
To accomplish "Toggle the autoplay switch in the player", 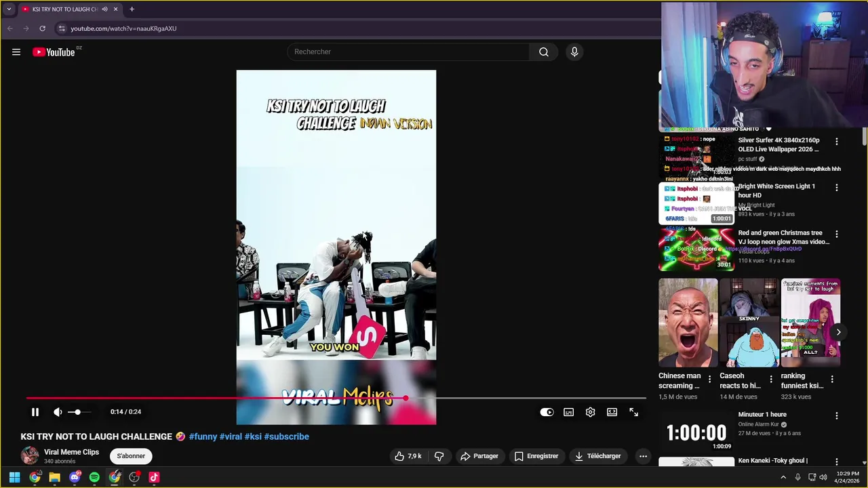I will pyautogui.click(x=547, y=412).
